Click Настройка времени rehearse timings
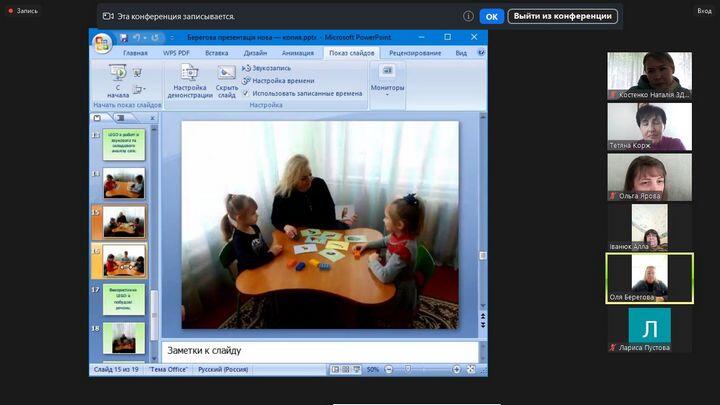Viewport: 720px width, 405px height. pos(278,81)
